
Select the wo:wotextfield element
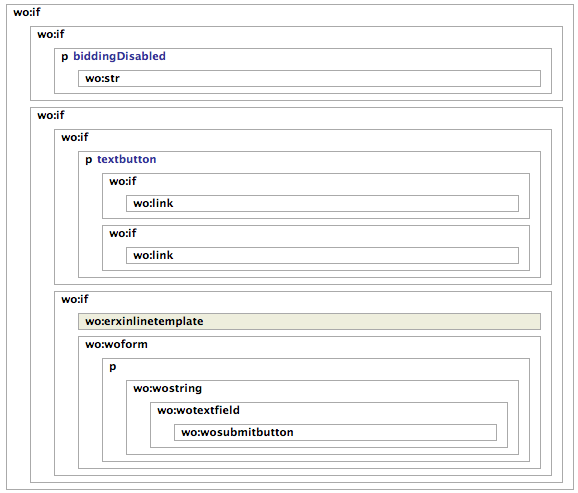(198, 410)
